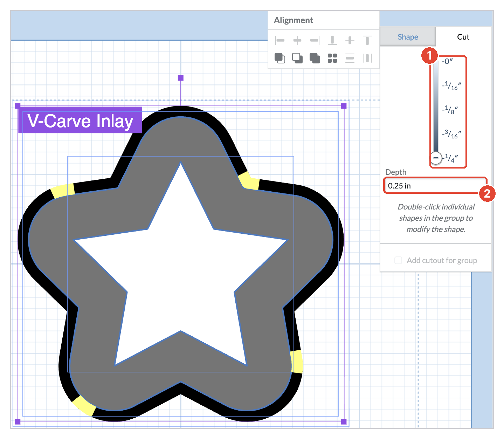The height and width of the screenshot is (439, 504).
Task: Click the rotation handle above the selection
Action: click(181, 78)
